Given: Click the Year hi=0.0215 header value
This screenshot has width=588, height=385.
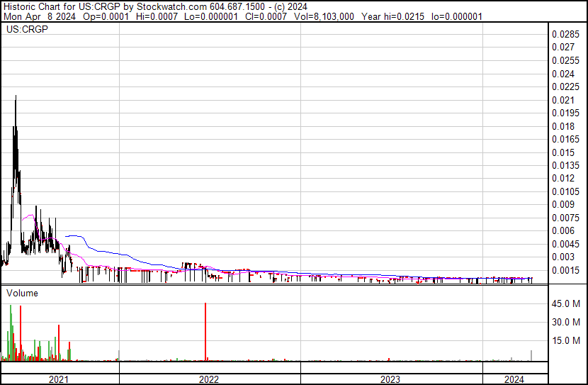Looking at the screenshot, I should [x=392, y=16].
